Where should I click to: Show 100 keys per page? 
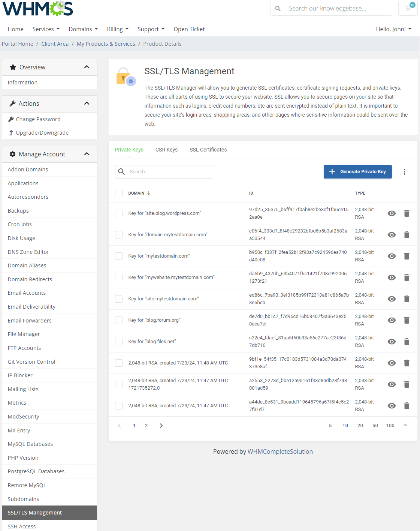[390, 426]
